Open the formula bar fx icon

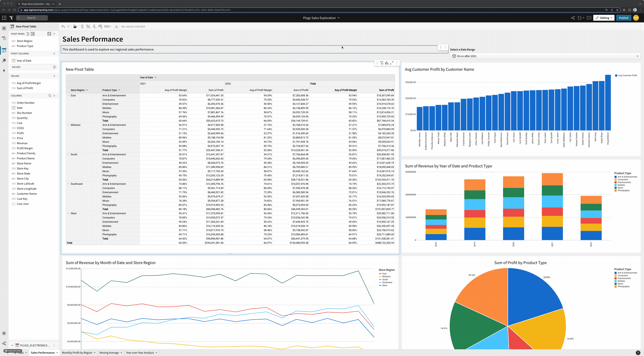116,26
